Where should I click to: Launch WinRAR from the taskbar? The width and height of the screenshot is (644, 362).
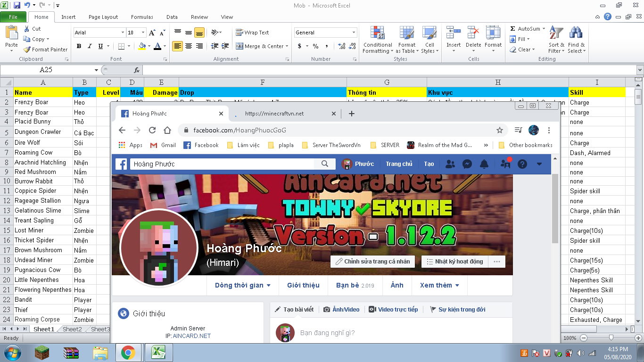tap(71, 353)
